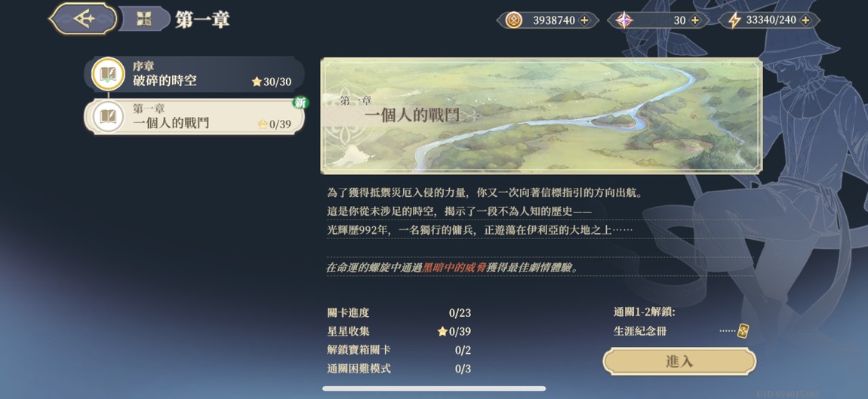868x399 pixels.
Task: Click the chapter map banner image
Action: tap(541, 116)
